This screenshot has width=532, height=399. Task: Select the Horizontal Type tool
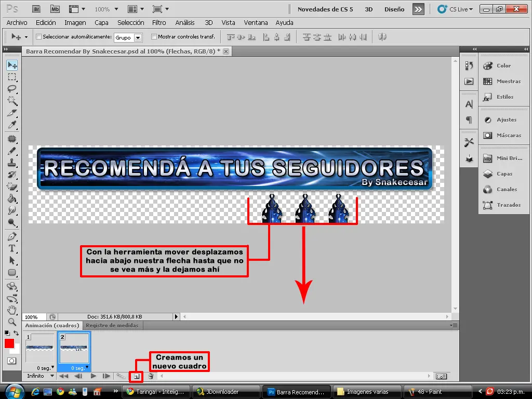[x=12, y=248]
